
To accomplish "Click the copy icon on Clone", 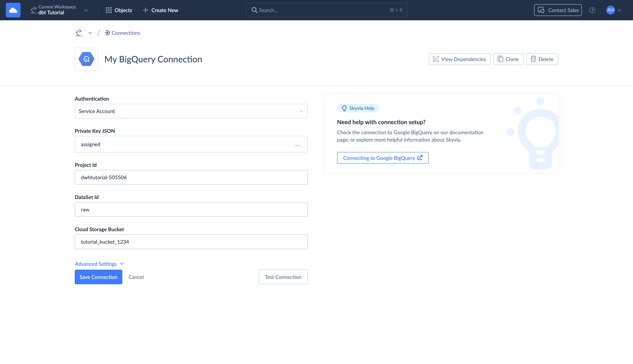I will point(500,59).
